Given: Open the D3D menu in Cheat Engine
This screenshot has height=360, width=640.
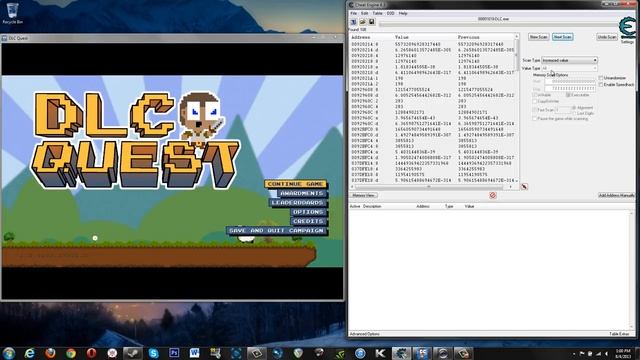Looking at the screenshot, I should point(391,13).
